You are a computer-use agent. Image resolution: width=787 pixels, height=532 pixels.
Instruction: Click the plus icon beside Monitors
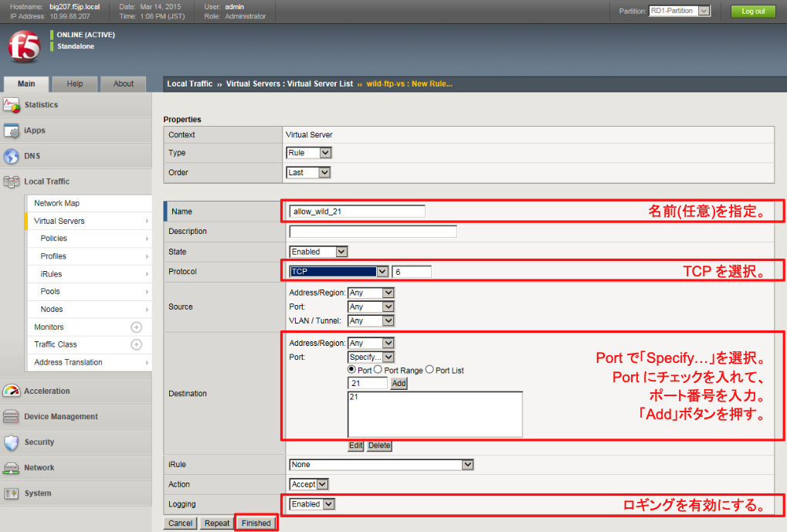[x=136, y=327]
